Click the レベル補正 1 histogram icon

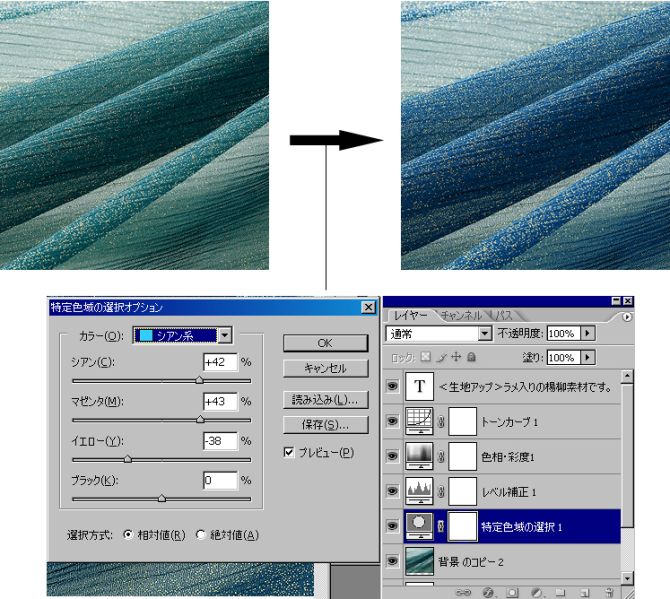tap(419, 491)
